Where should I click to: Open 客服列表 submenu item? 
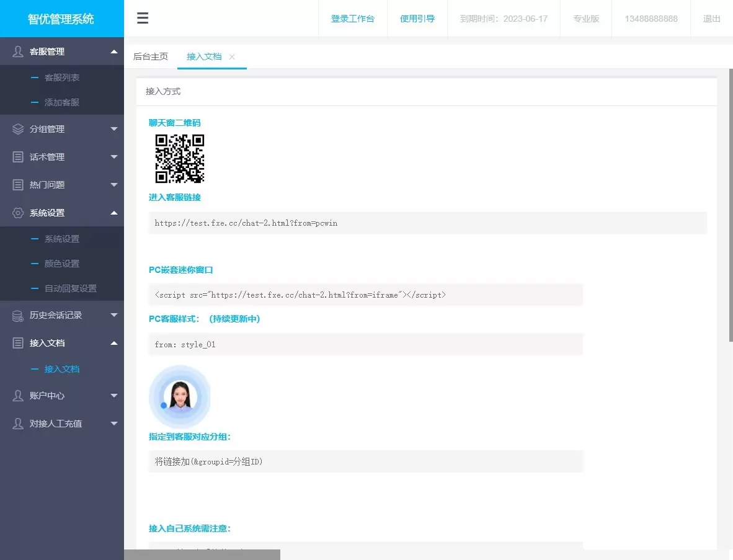click(62, 78)
